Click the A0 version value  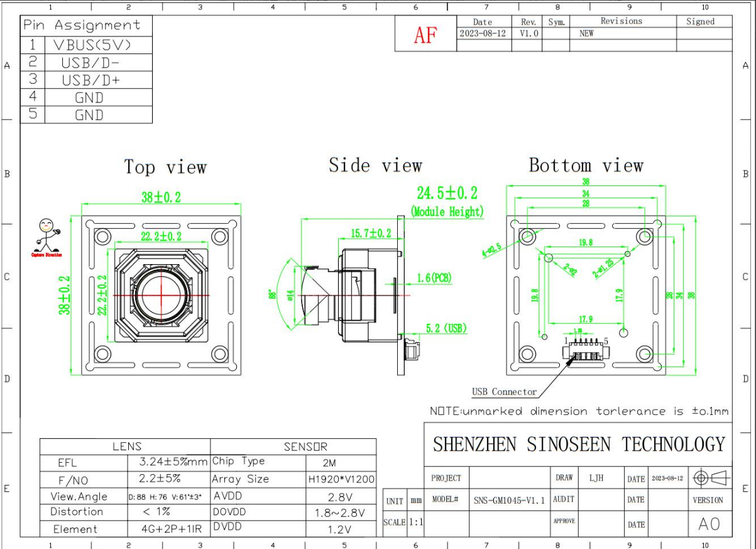click(708, 523)
